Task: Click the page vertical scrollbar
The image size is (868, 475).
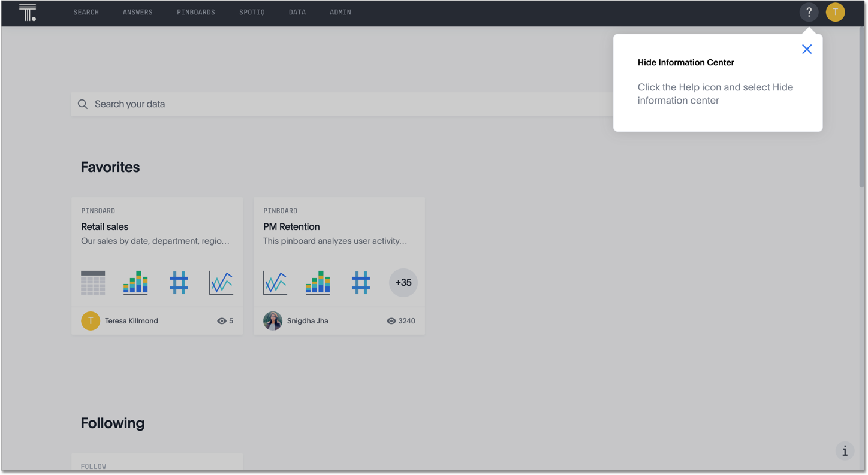Action: tap(861, 108)
